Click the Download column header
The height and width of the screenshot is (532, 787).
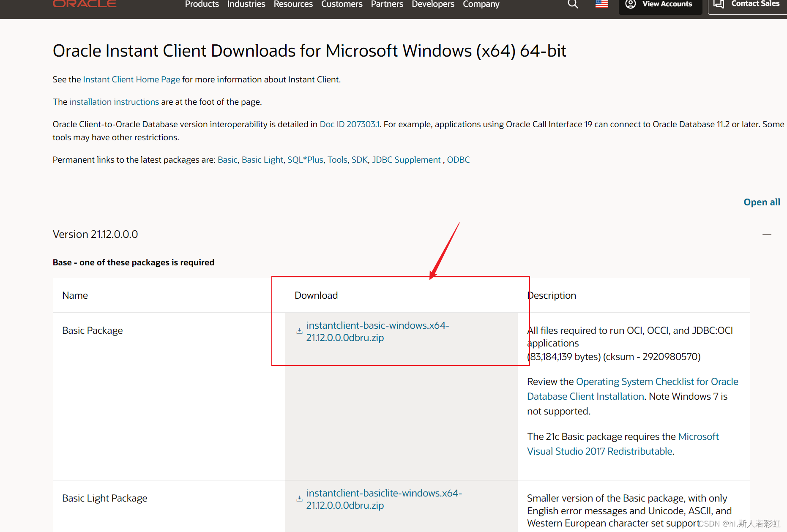316,295
